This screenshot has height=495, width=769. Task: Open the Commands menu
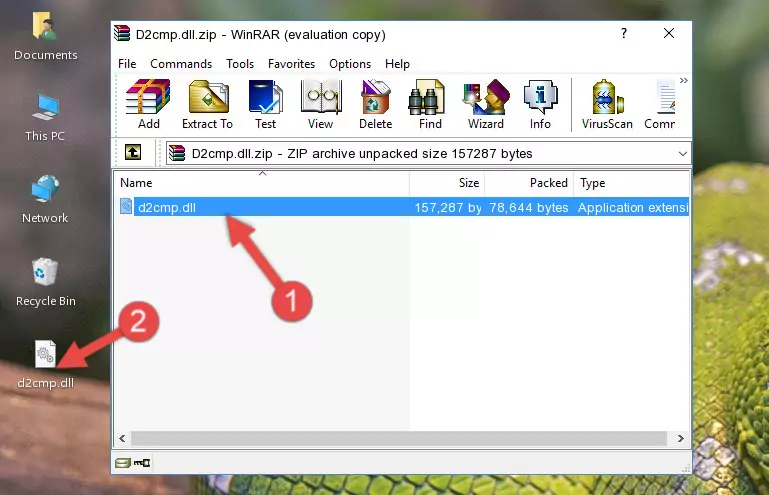pos(181,64)
